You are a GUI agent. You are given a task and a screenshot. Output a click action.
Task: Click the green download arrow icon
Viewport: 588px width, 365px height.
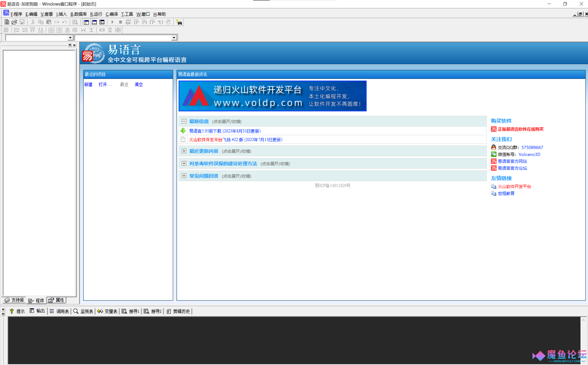coord(183,131)
